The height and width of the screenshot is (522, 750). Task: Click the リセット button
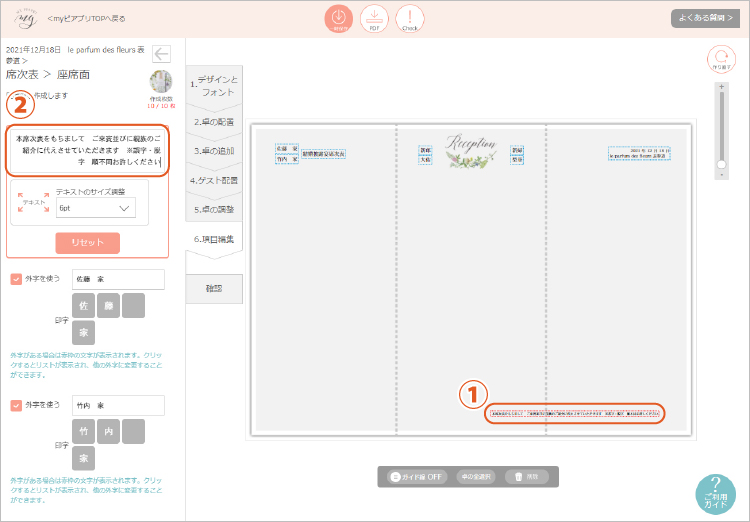pos(87,243)
